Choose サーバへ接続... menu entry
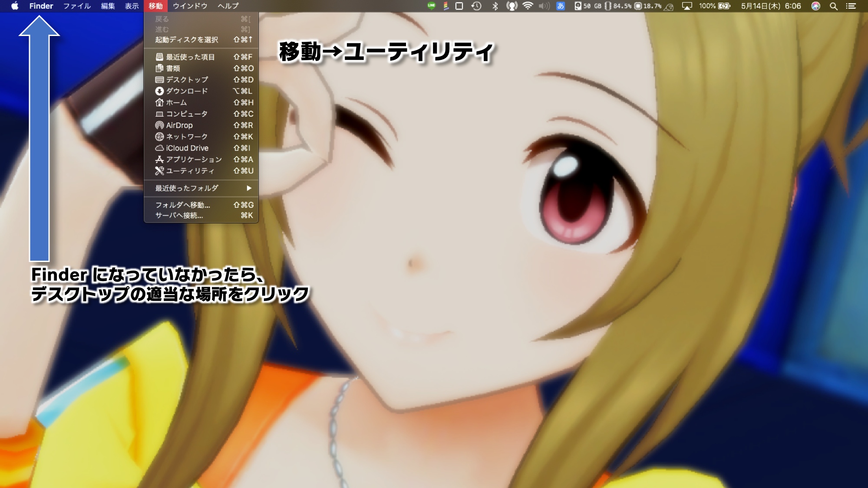This screenshot has height=488, width=868. [201, 215]
